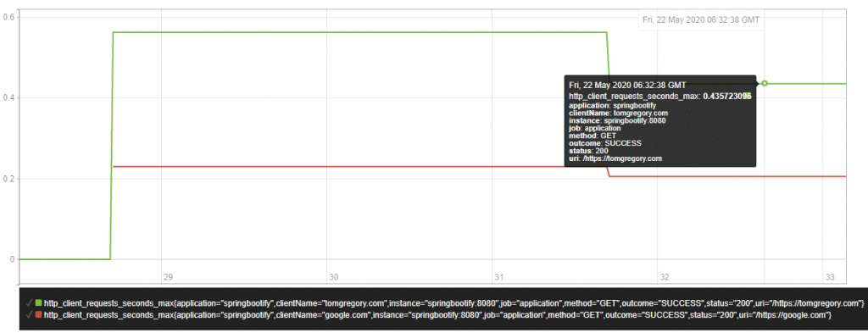The width and height of the screenshot is (868, 333).
Task: Click the y-axis label 0.6
Action: tap(8, 17)
